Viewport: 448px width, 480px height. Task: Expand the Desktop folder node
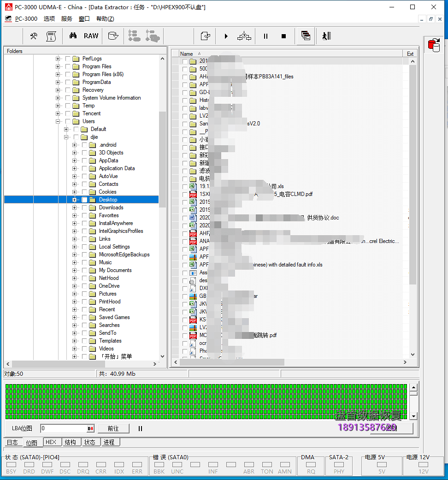tap(74, 200)
